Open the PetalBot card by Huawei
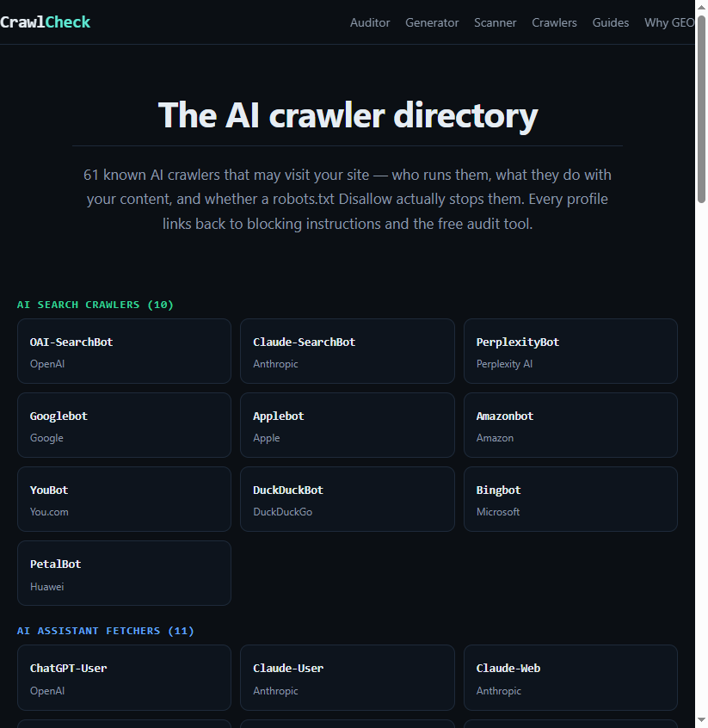This screenshot has width=708, height=728. click(124, 573)
